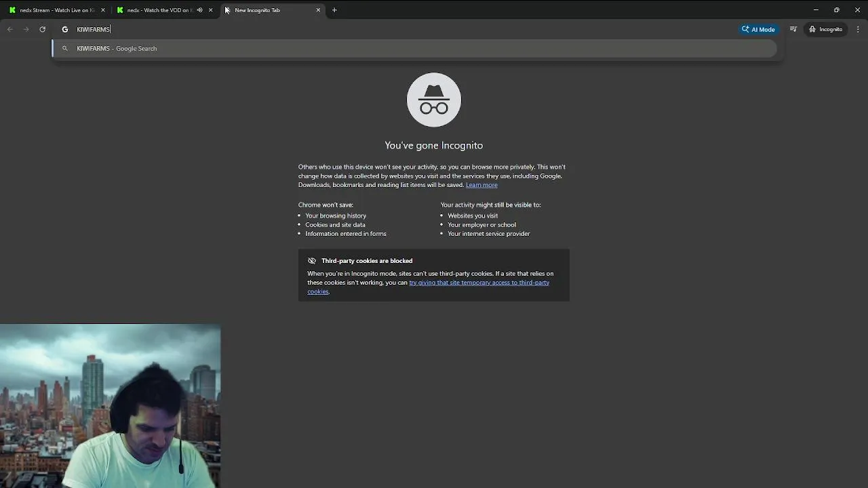868x488 pixels.
Task: Close the New Incognito Tab
Action: (x=318, y=10)
